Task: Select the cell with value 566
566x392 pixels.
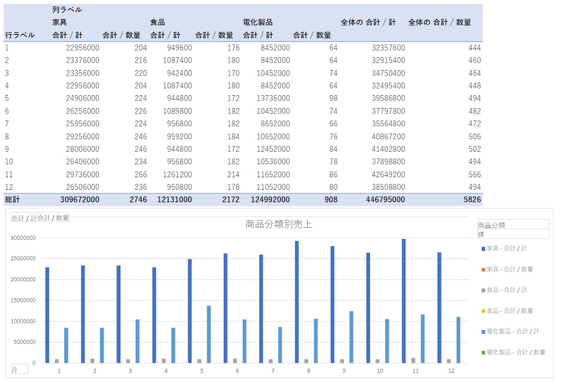Action: coord(475,174)
